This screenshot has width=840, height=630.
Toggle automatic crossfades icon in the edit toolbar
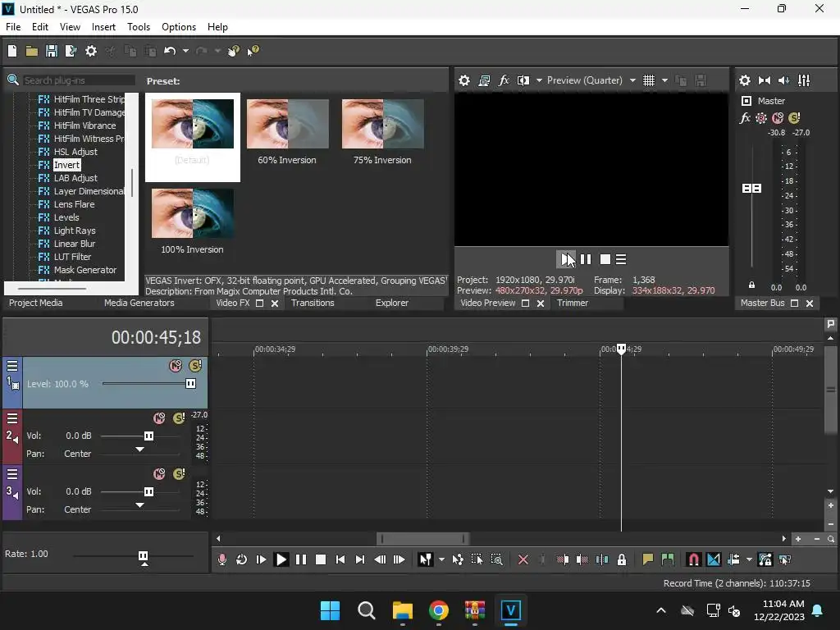(x=713, y=559)
